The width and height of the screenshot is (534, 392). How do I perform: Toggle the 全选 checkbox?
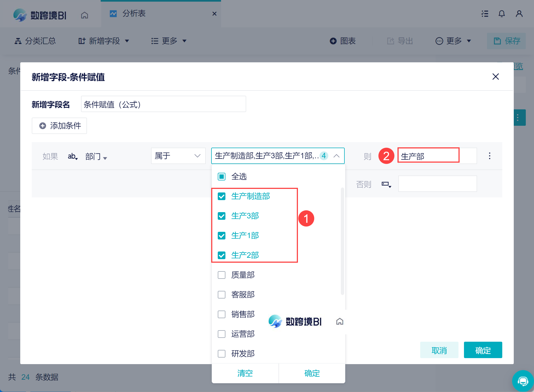[222, 177]
